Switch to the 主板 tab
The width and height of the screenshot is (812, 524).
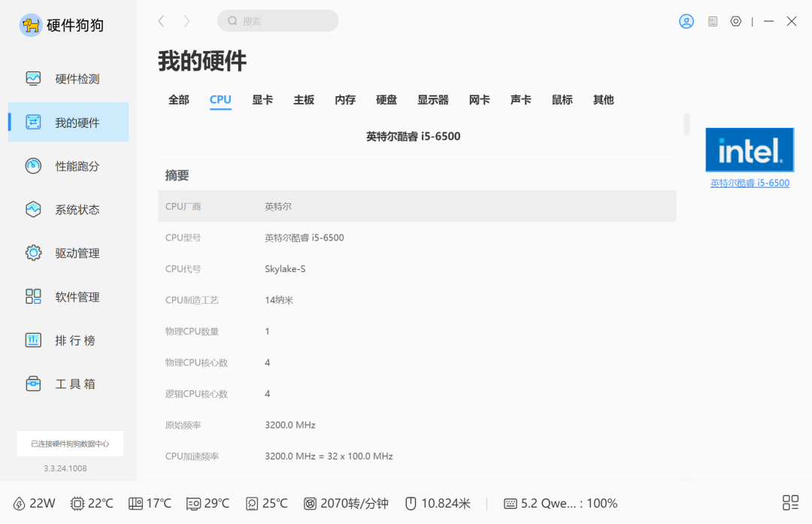[304, 99]
